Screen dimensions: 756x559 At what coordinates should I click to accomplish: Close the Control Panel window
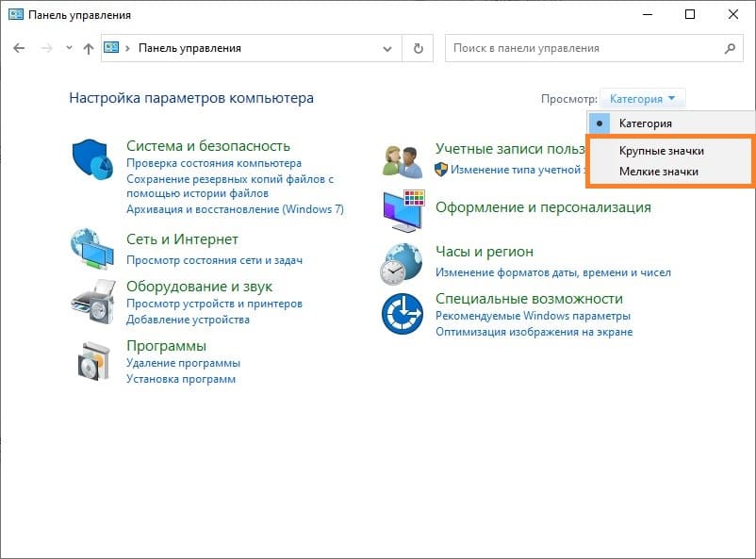[x=732, y=14]
